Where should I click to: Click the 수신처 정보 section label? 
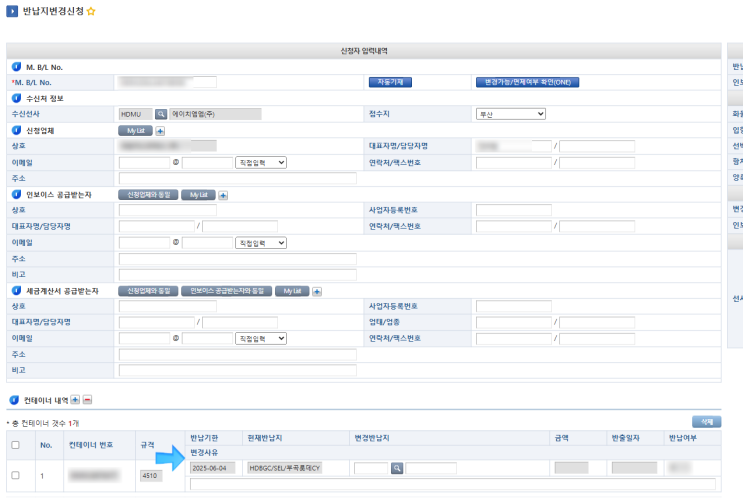coord(45,99)
